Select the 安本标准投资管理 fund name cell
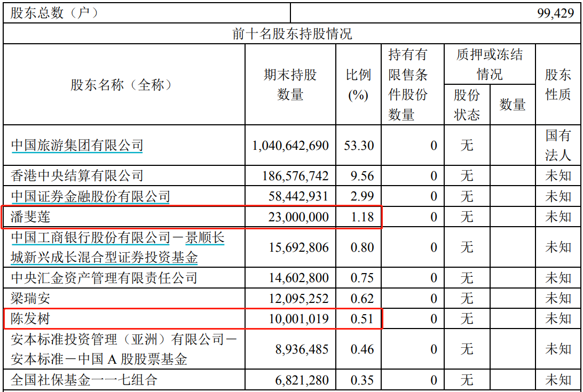Screen dimensions: 583x392 pos(124,349)
